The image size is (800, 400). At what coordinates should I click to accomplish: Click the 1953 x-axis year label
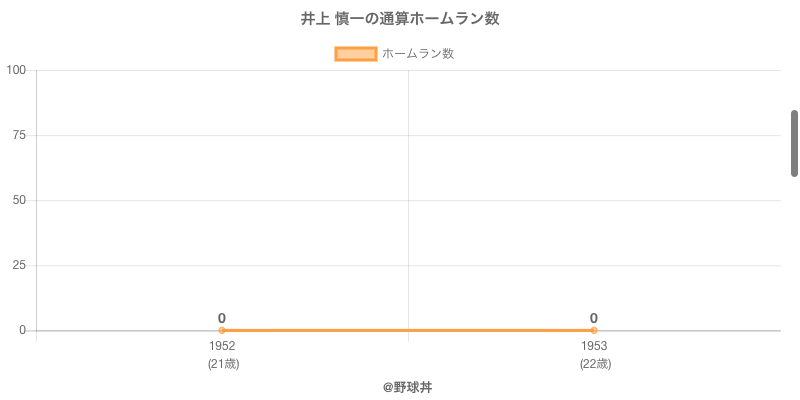coord(594,346)
